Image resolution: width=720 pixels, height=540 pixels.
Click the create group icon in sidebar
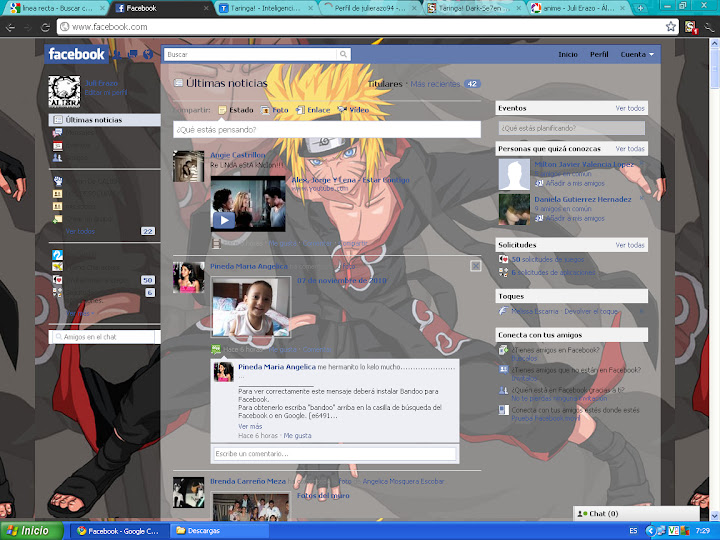[x=57, y=219]
